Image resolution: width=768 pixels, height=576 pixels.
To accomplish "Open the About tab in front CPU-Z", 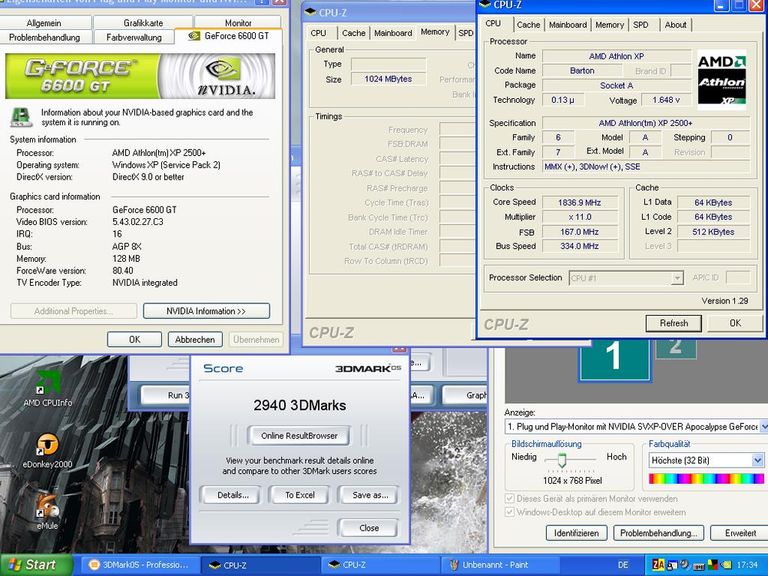I will pos(675,24).
